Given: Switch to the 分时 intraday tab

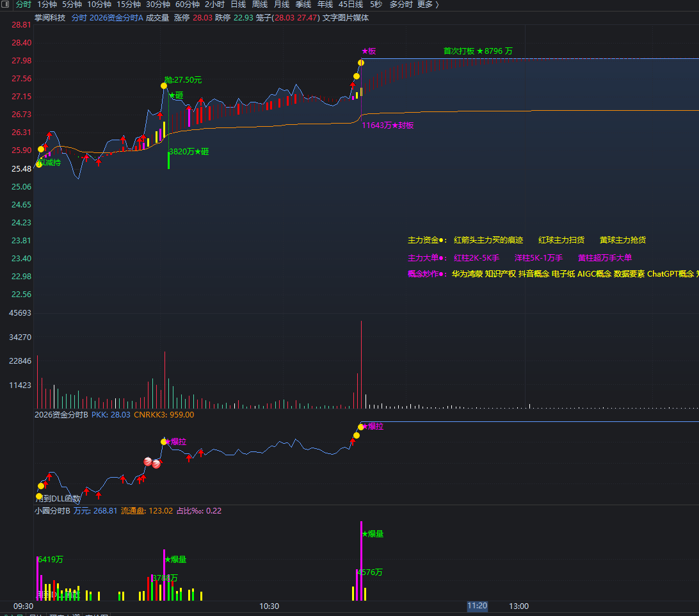Looking at the screenshot, I should [x=24, y=4].
